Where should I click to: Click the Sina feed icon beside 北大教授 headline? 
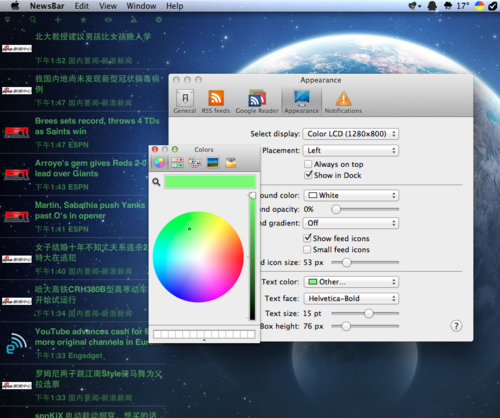(17, 48)
